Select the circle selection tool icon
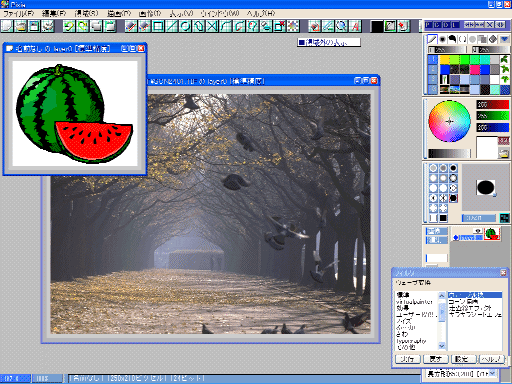Viewport: 512px width, 384px height. (185, 26)
